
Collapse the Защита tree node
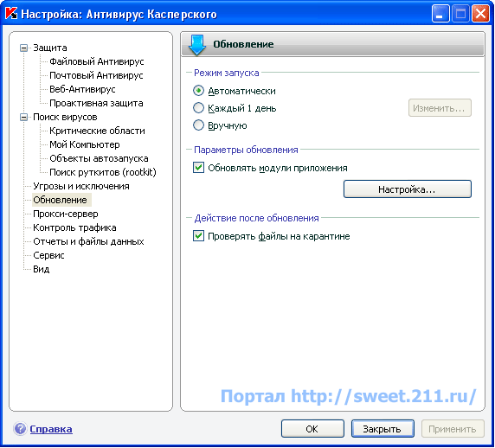point(23,48)
